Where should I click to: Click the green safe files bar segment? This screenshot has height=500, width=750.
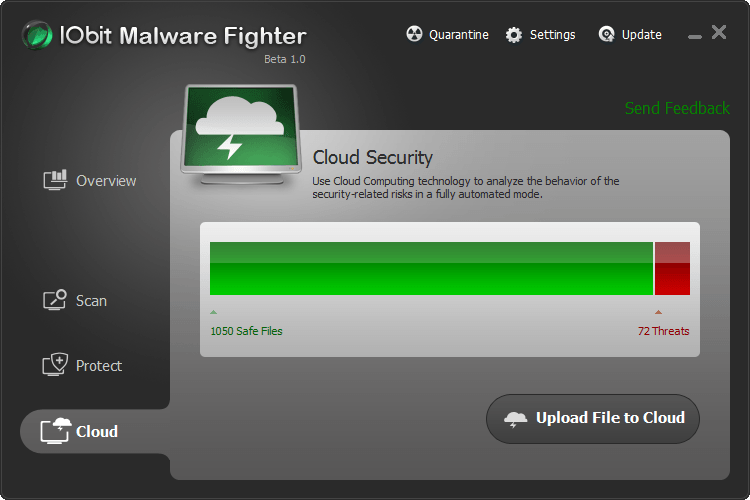[431, 268]
